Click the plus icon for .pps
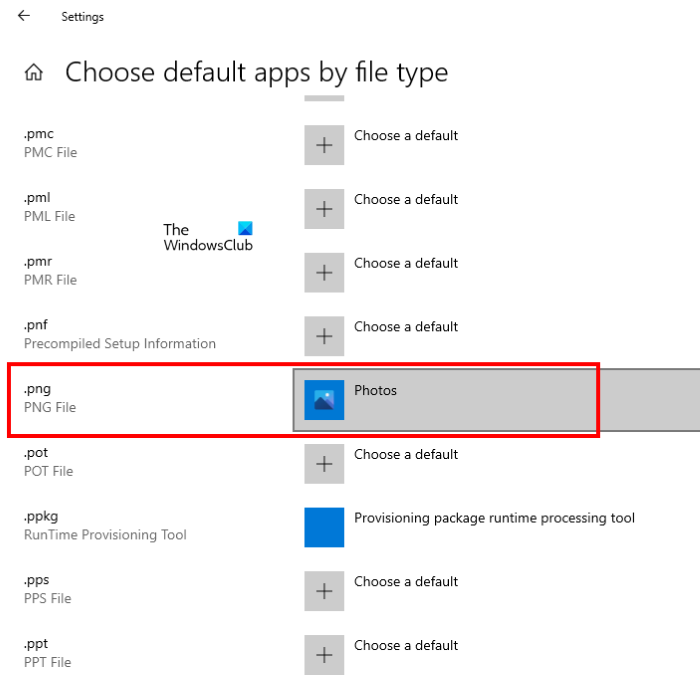This screenshot has height=683, width=700. coord(324,591)
